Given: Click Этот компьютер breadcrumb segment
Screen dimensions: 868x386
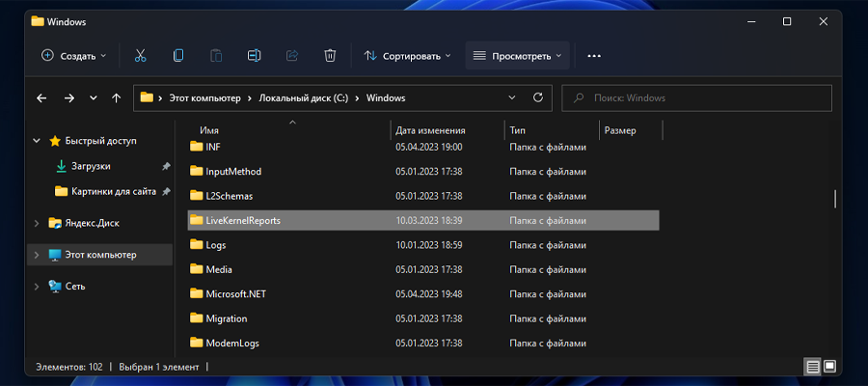Looking at the screenshot, I should tap(204, 98).
